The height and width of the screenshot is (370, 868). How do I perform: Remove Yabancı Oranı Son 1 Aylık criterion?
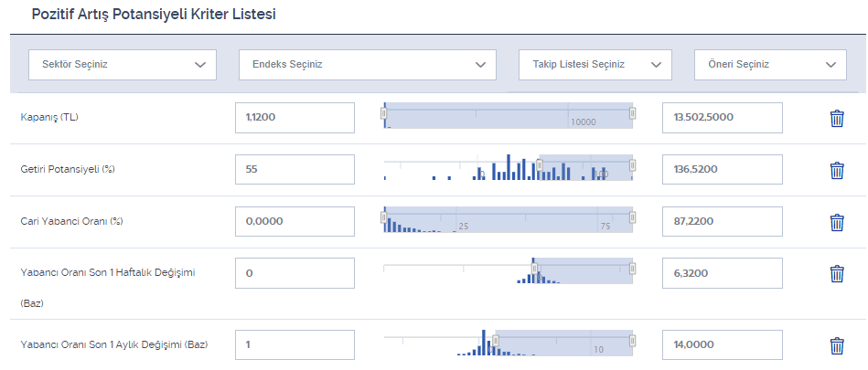click(836, 345)
